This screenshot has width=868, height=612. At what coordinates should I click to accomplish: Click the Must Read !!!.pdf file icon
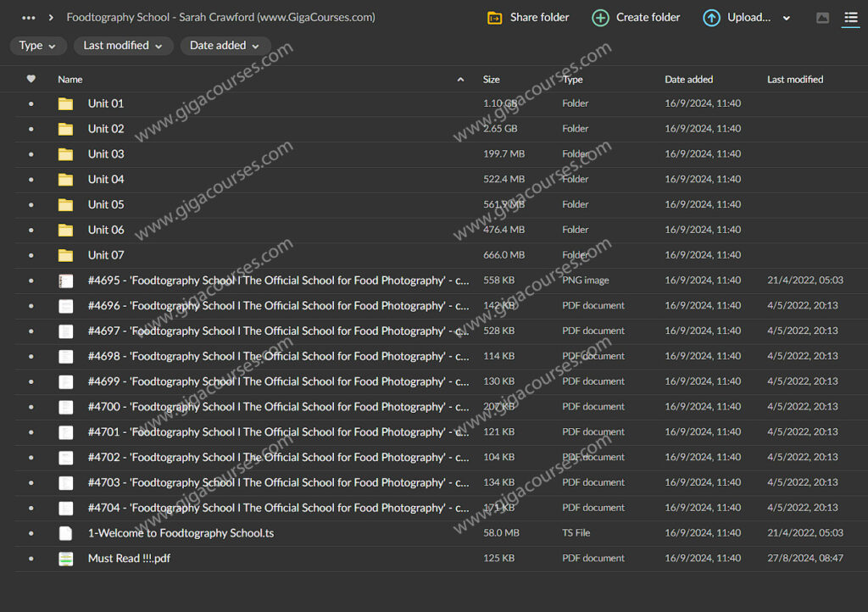(x=65, y=559)
